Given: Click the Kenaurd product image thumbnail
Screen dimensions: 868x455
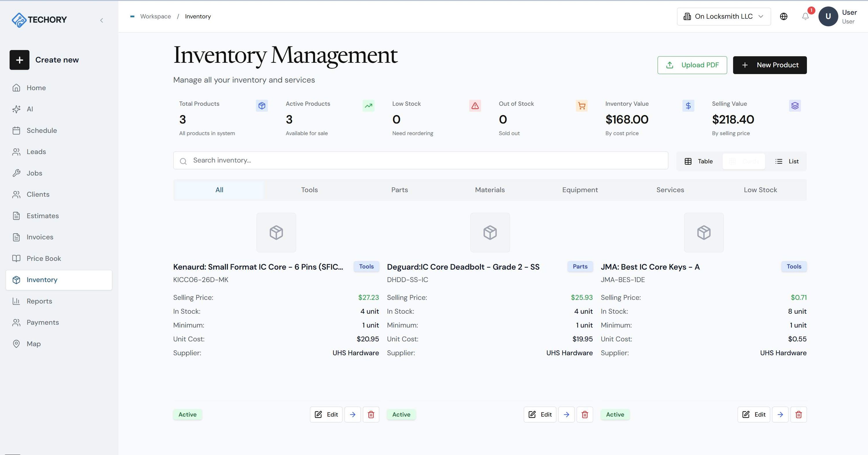Looking at the screenshot, I should (x=276, y=232).
